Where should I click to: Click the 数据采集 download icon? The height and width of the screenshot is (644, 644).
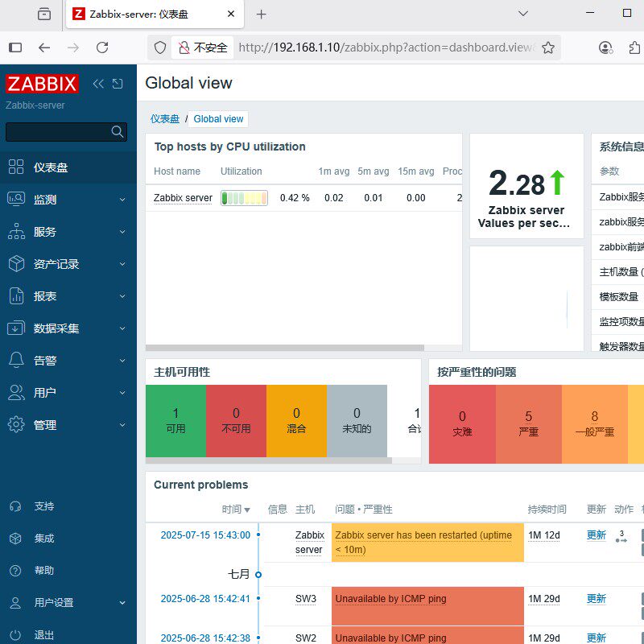(16, 328)
